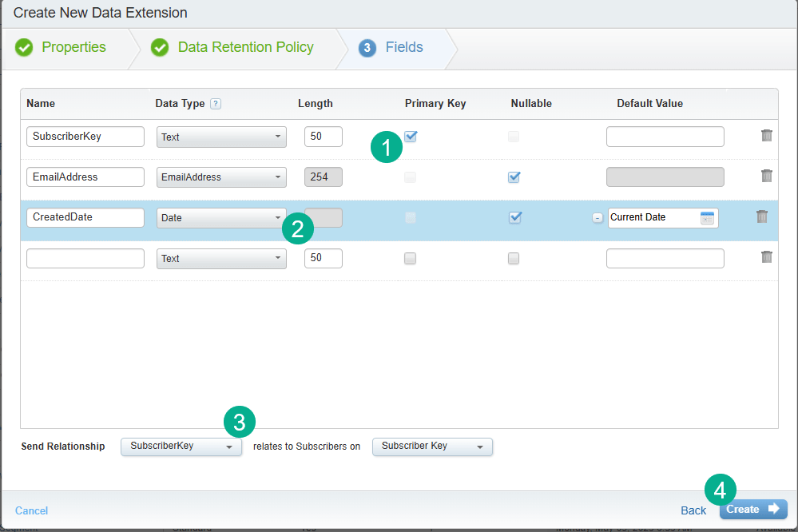Viewport: 798px width, 532px height.
Task: Expand the Send Relationship SubscriberKey dropdown
Action: coord(181,447)
